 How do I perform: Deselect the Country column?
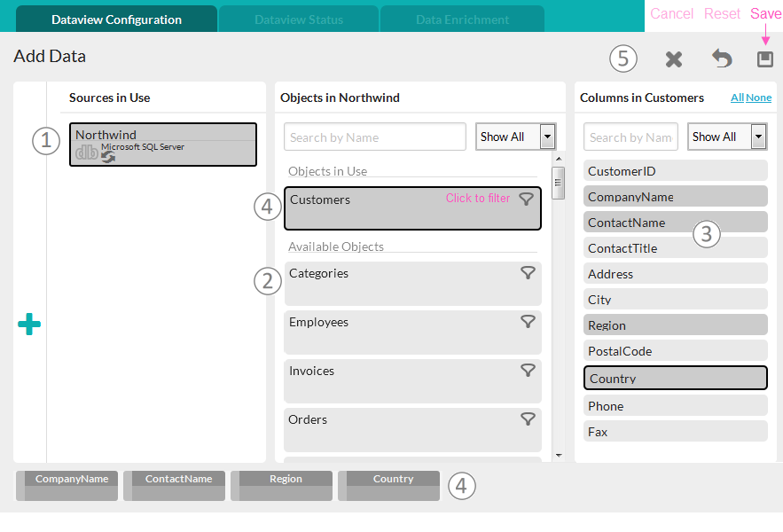click(x=675, y=378)
